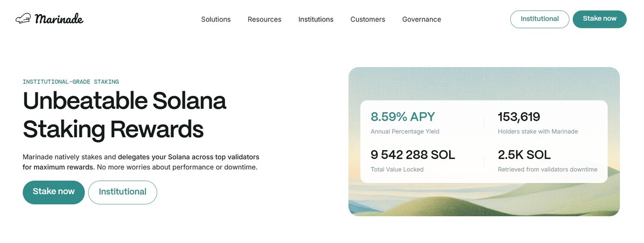Open the Solutions menu
Viewport: 644px width, 243px height.
point(216,19)
